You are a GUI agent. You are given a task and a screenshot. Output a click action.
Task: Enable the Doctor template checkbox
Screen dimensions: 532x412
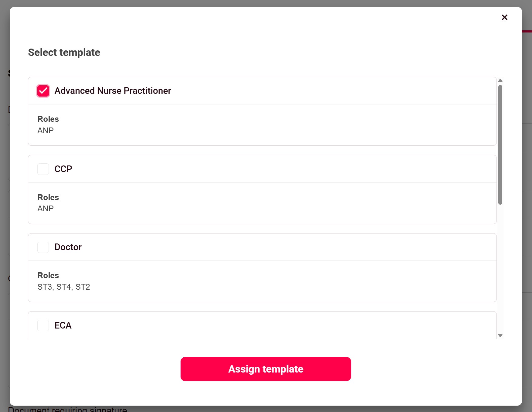[43, 247]
